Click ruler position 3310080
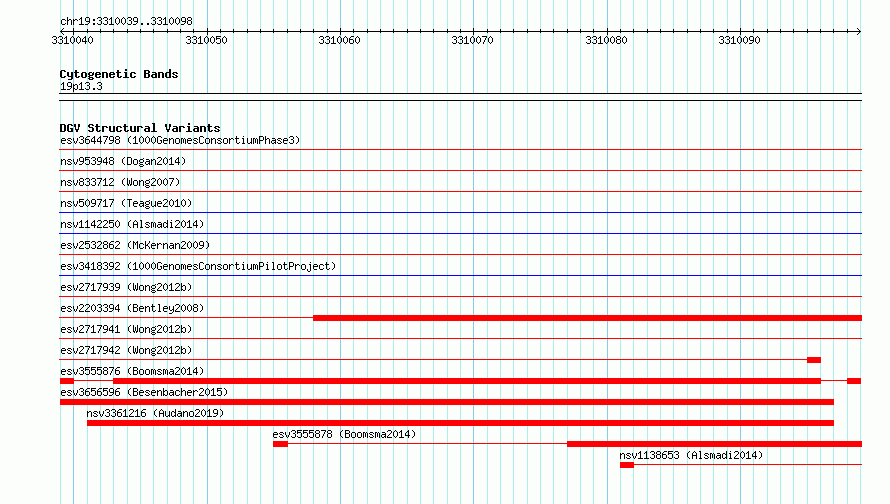The width and height of the screenshot is (890, 504). tap(606, 40)
